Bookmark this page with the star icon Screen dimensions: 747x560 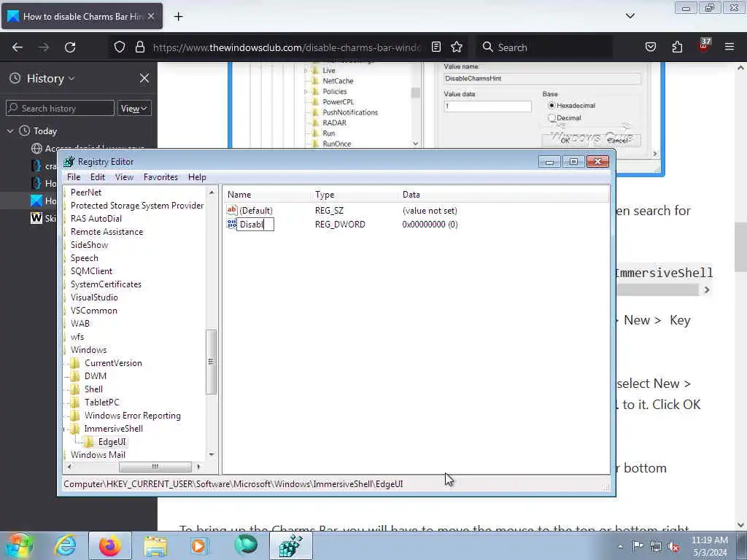[x=457, y=47]
